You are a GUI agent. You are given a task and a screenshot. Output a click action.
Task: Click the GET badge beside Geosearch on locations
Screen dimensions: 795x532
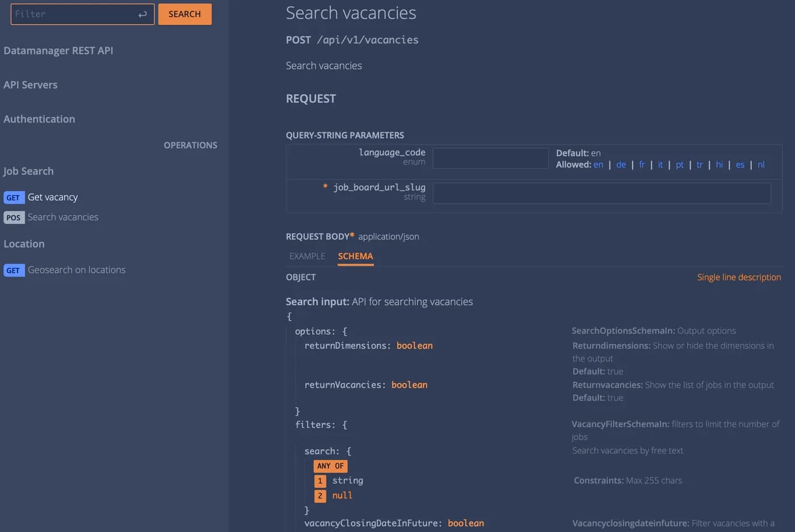point(14,270)
